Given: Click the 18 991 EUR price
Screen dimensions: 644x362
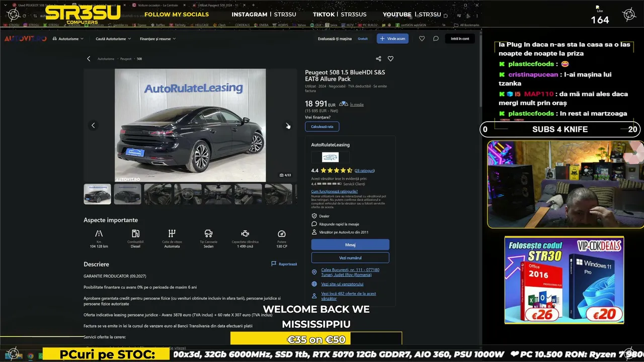Looking at the screenshot, I should (320, 104).
